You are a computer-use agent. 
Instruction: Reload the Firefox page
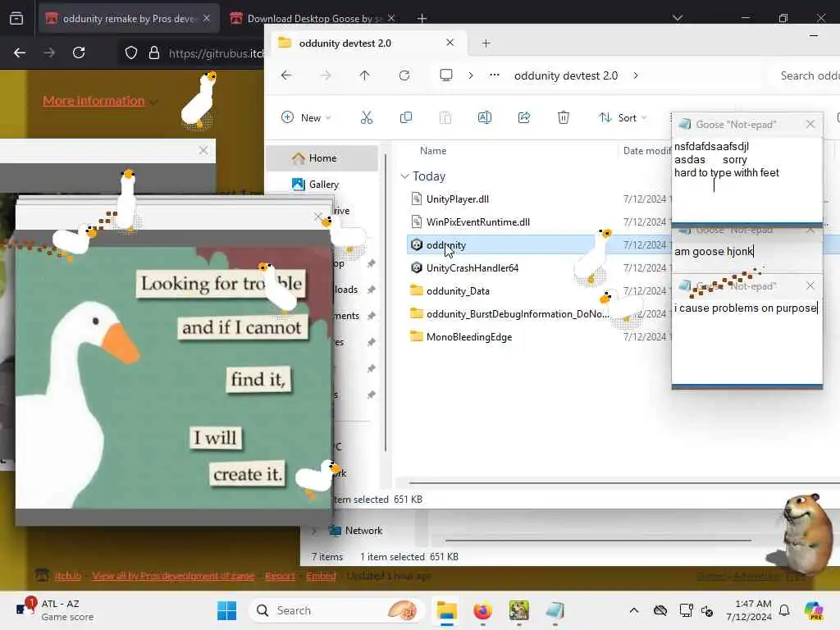click(79, 52)
